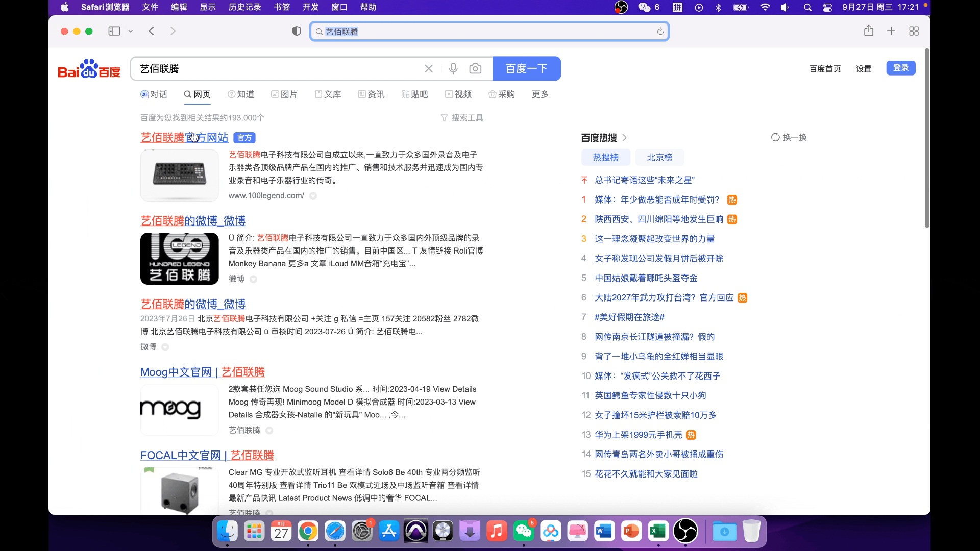Screen dimensions: 980x551
Task: Open WeChat status icon in menu bar
Action: pos(644,7)
